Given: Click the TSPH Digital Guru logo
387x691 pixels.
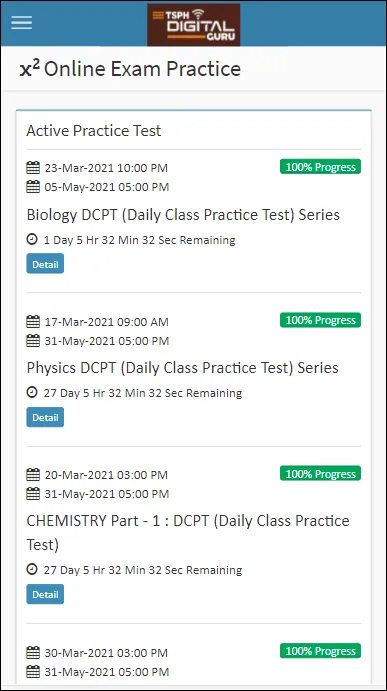Looking at the screenshot, I should point(194,24).
